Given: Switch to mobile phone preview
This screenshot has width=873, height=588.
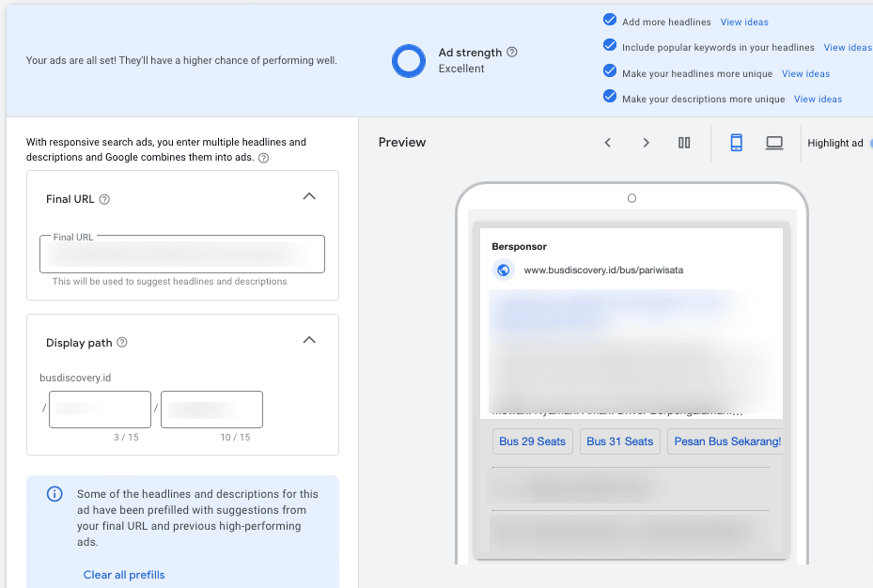Looking at the screenshot, I should pos(737,143).
